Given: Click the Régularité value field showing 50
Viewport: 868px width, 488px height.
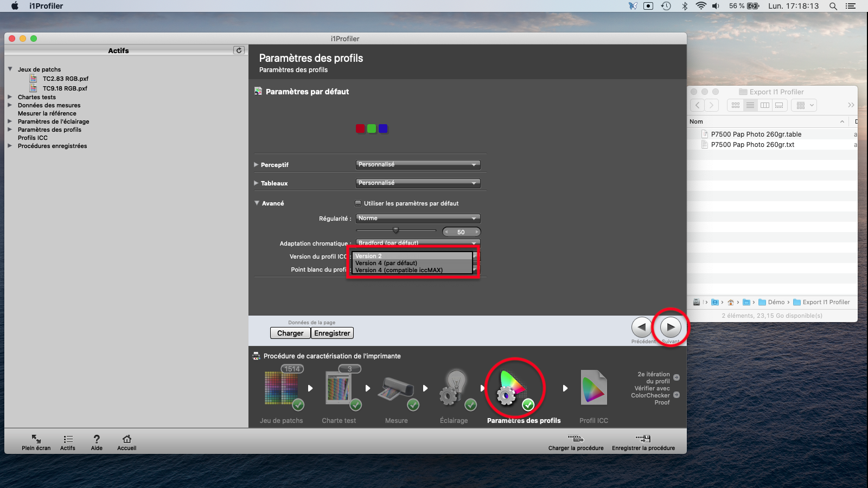Looking at the screenshot, I should coord(461,232).
